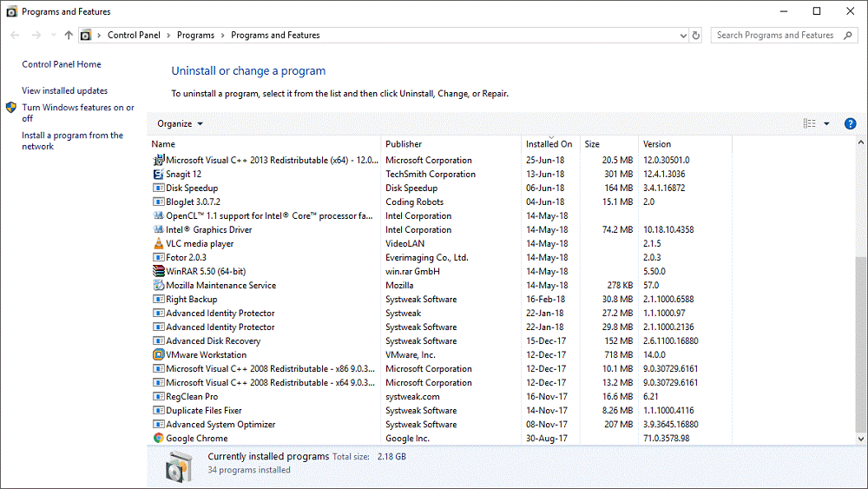Sort by the Installed On column header

pos(550,144)
